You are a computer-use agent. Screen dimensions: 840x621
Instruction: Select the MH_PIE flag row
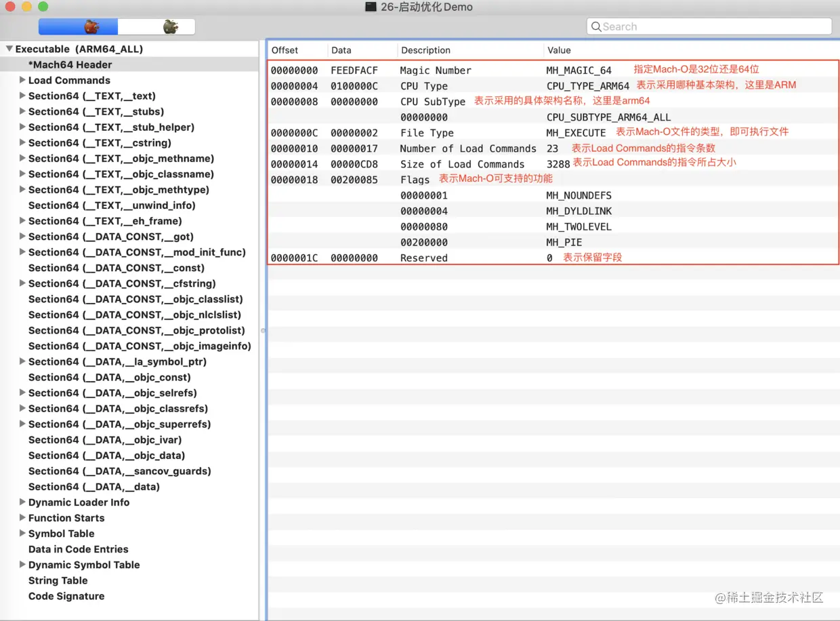tap(553, 241)
